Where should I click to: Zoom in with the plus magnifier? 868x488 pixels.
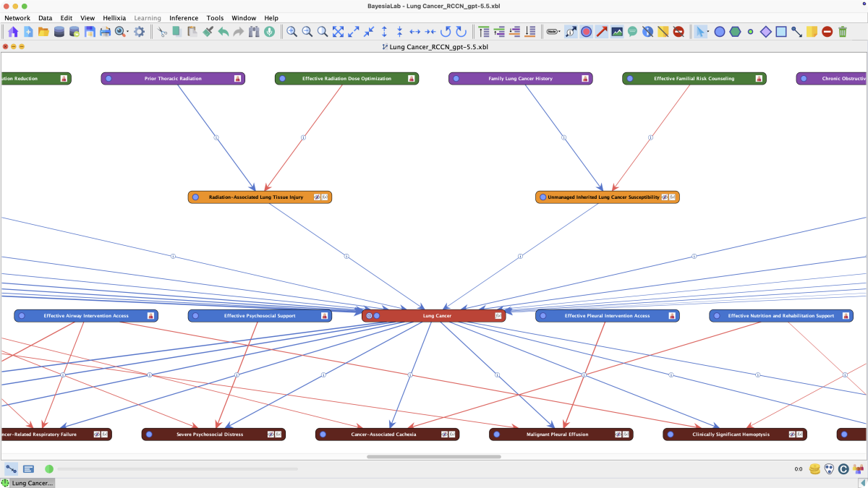[292, 32]
